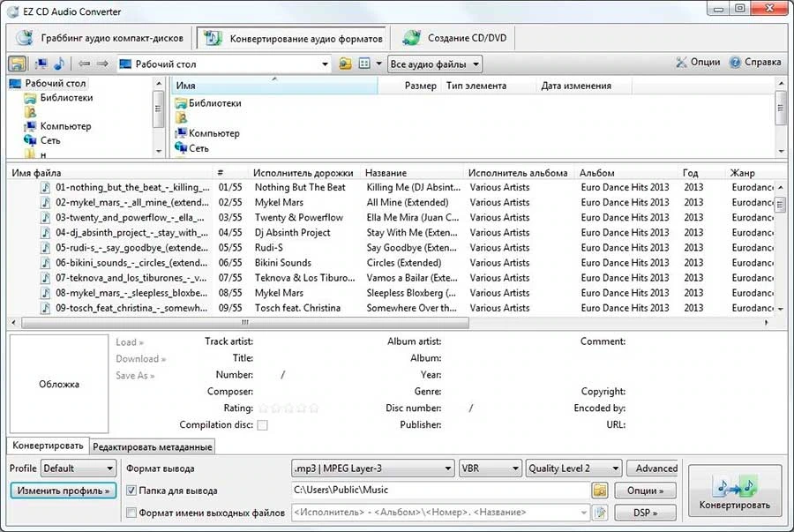Screen dimensions: 794x532
Task: Click the audio file icon for track 09
Action: click(x=46, y=308)
